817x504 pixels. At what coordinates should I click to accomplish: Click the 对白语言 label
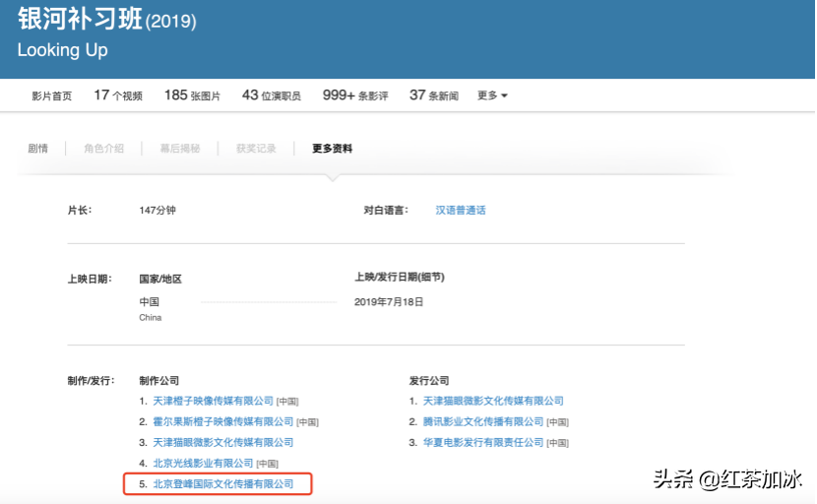pyautogui.click(x=386, y=210)
